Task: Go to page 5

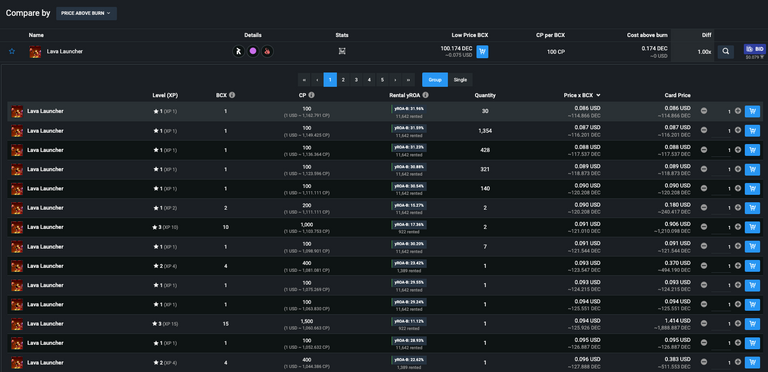Action: coord(382,80)
